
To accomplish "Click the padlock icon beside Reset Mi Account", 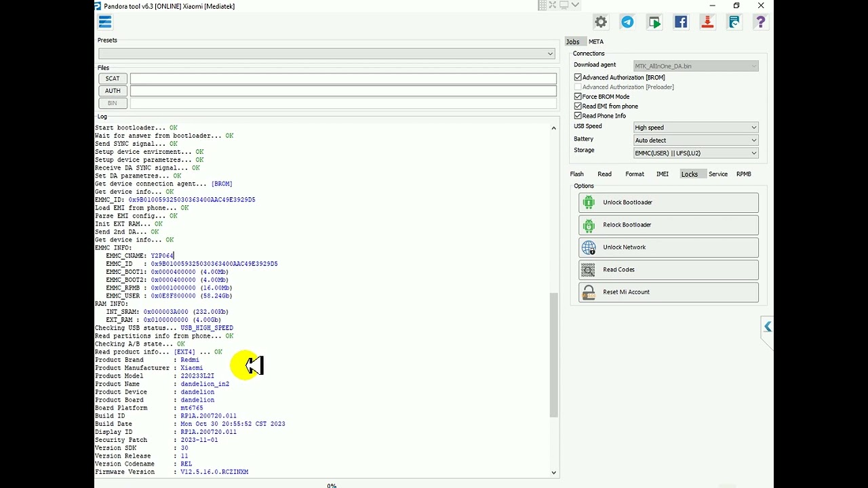I will (x=589, y=291).
